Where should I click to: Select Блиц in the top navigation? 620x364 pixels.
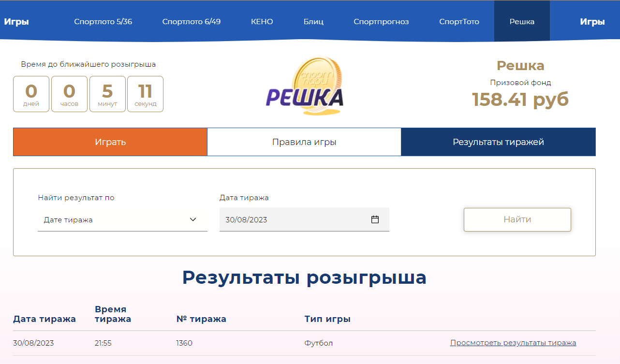313,22
